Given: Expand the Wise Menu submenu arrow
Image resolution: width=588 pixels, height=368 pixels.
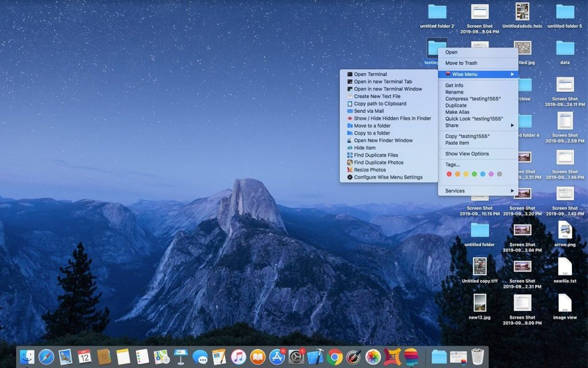Looking at the screenshot, I should 512,74.
